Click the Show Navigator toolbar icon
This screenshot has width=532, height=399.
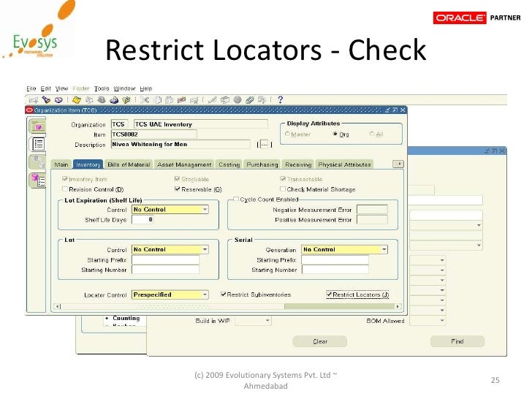click(58, 99)
